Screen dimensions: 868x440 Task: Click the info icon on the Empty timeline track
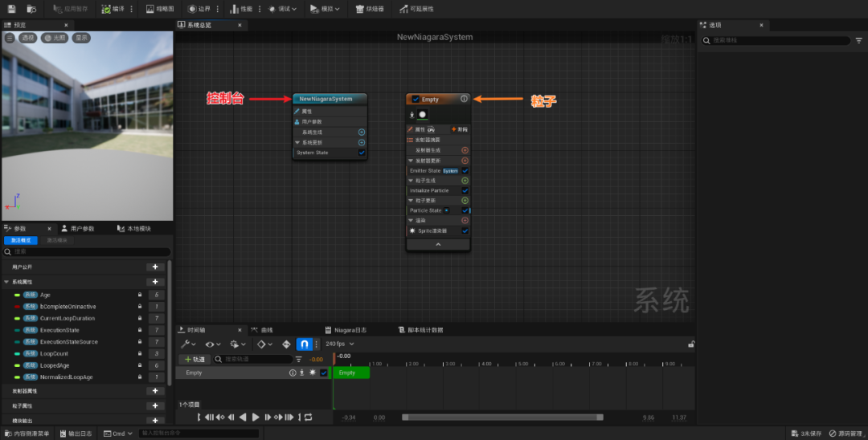pos(293,373)
